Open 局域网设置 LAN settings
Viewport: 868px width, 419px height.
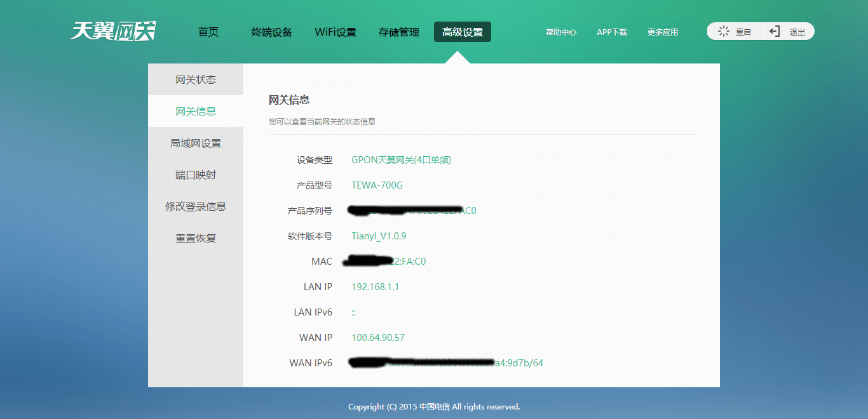(x=194, y=143)
